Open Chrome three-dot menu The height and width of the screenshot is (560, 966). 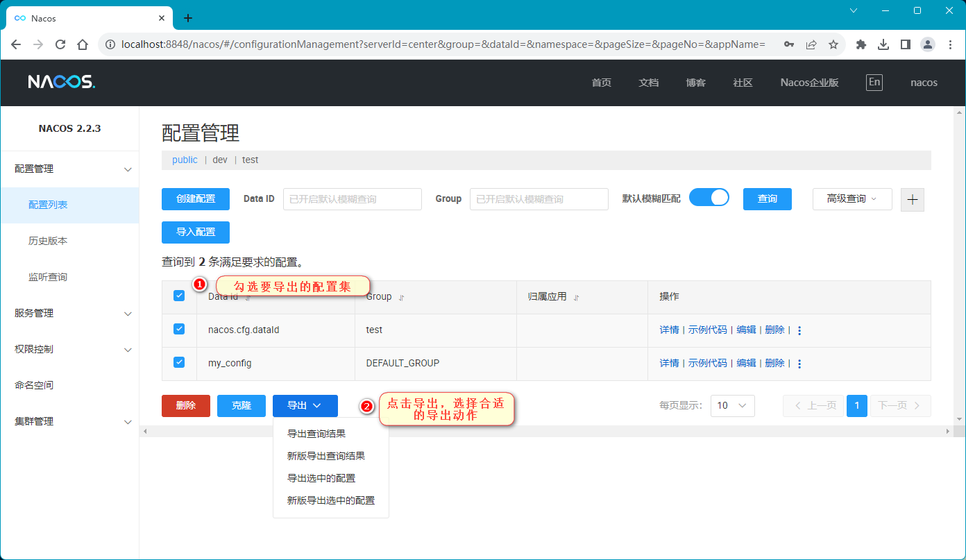[x=950, y=44]
